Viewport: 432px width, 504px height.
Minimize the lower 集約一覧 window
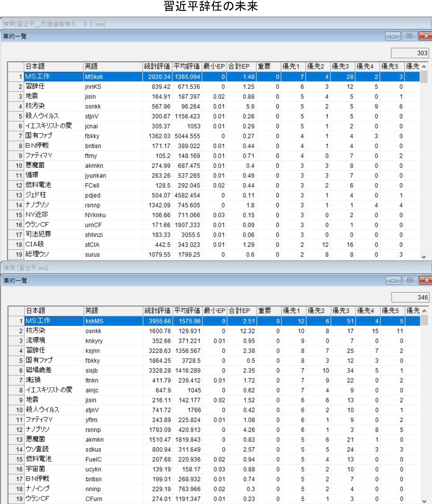[x=393, y=280]
